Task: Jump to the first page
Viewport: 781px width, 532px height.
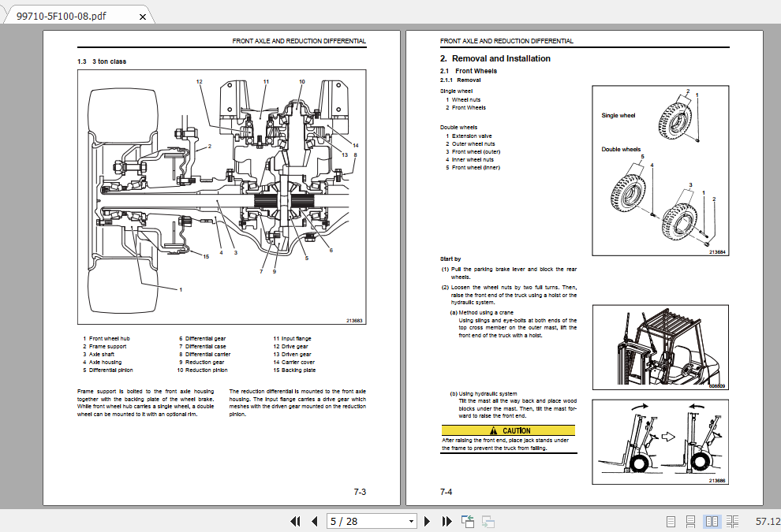Action: [295, 521]
